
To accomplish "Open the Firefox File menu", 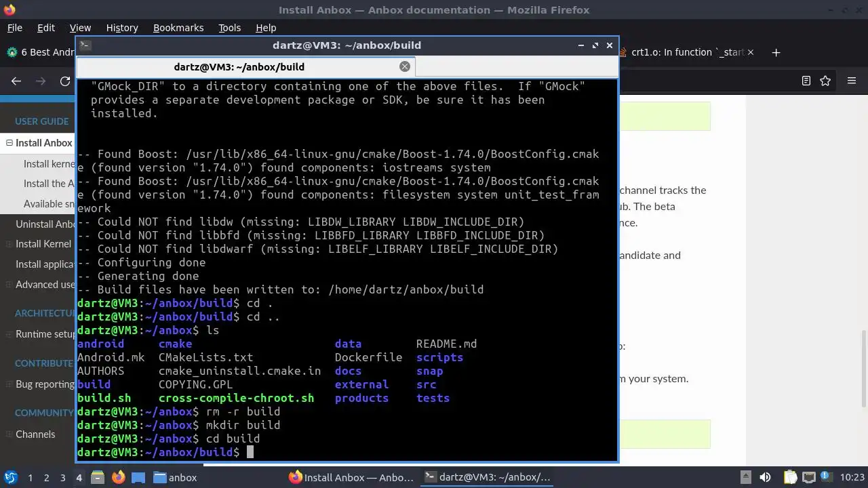I will click(x=14, y=28).
